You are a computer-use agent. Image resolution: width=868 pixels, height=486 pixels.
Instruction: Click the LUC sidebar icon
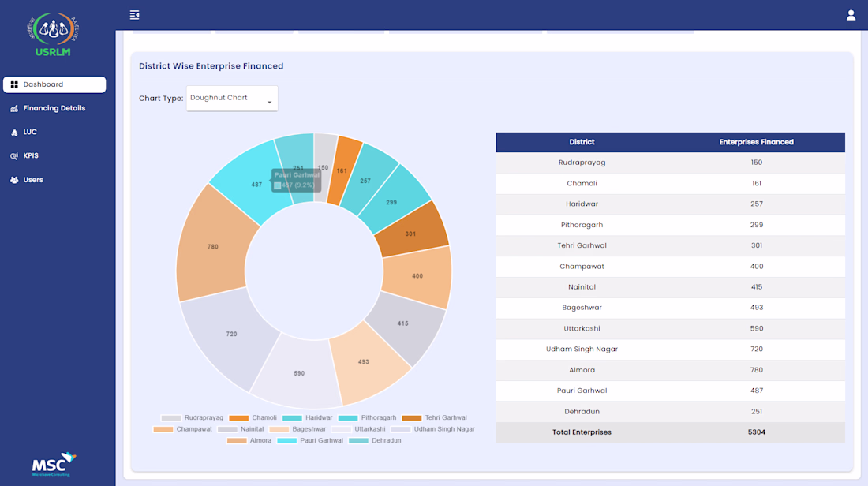[x=14, y=133]
